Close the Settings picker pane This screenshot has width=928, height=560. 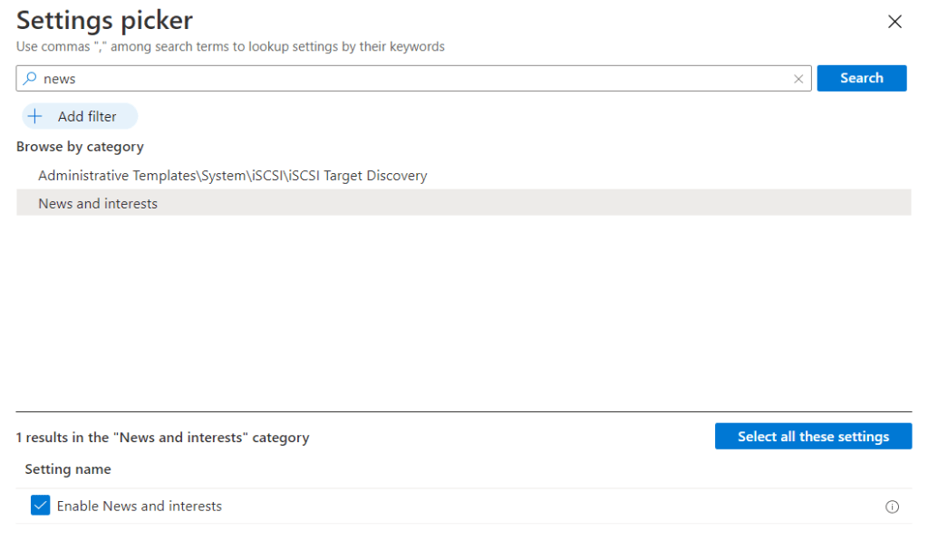[894, 22]
